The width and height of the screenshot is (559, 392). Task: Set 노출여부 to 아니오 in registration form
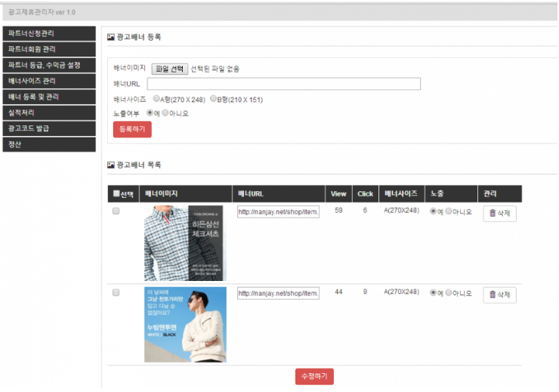[x=166, y=113]
